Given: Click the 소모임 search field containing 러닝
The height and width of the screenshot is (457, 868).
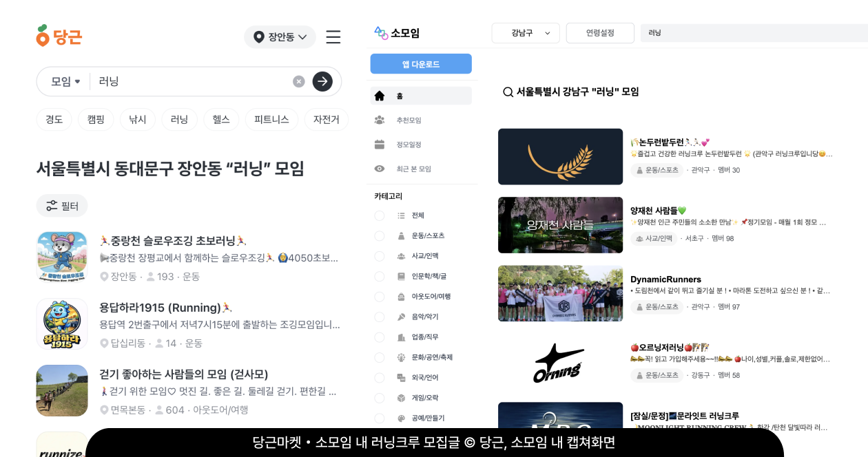Looking at the screenshot, I should point(754,33).
